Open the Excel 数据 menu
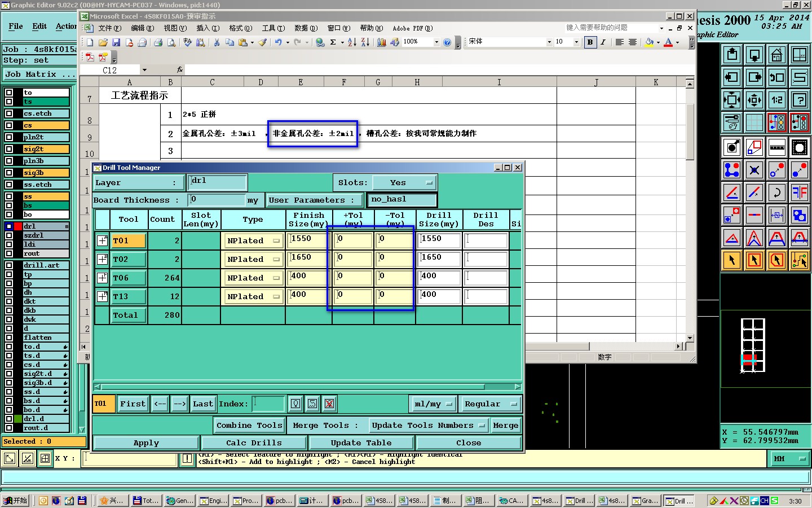Viewport: 812px width, 508px height. coord(306,28)
